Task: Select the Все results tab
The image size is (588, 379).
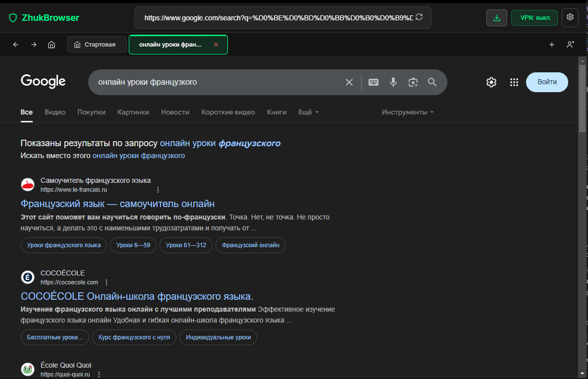Action: point(27,112)
